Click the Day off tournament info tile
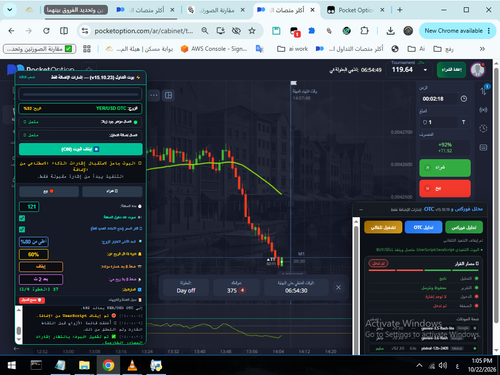 click(186, 287)
